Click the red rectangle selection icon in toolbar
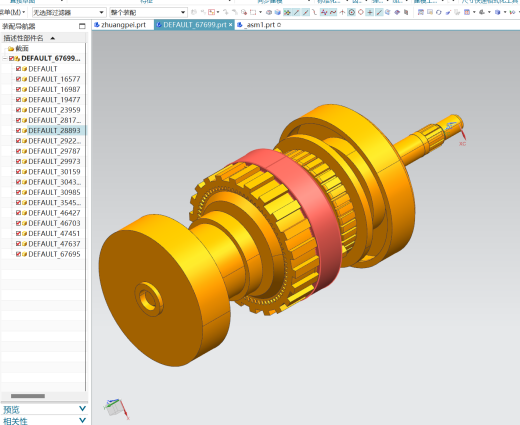Viewport: 520px width, 425px height. (211, 12)
